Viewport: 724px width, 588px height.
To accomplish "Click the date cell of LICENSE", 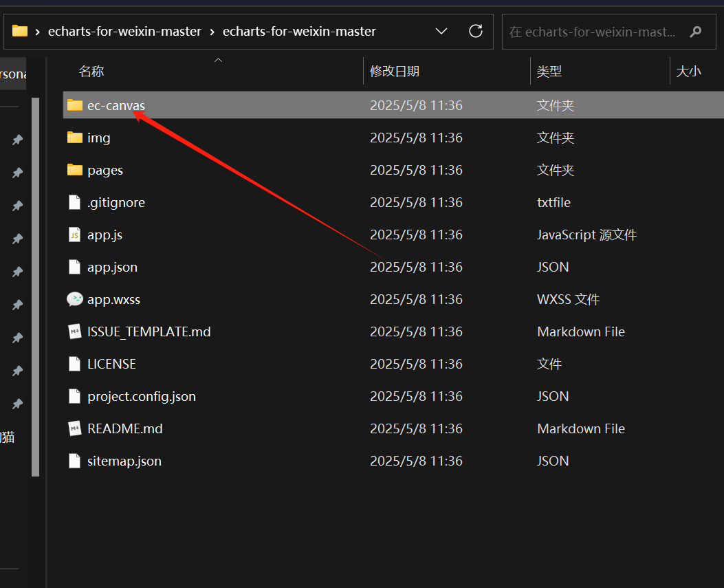I will click(416, 364).
